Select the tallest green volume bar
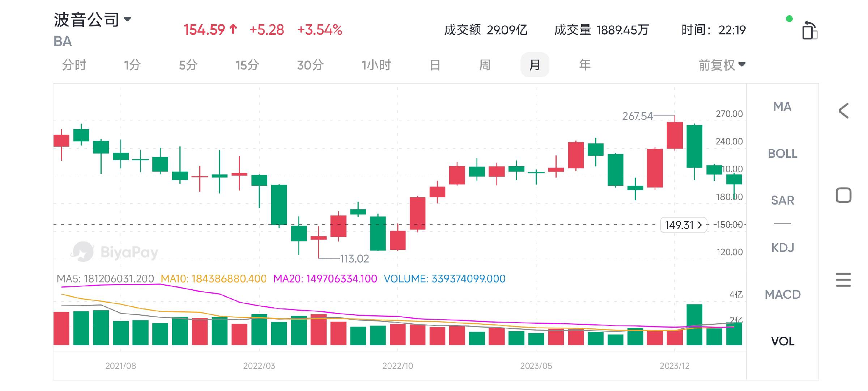 694,324
